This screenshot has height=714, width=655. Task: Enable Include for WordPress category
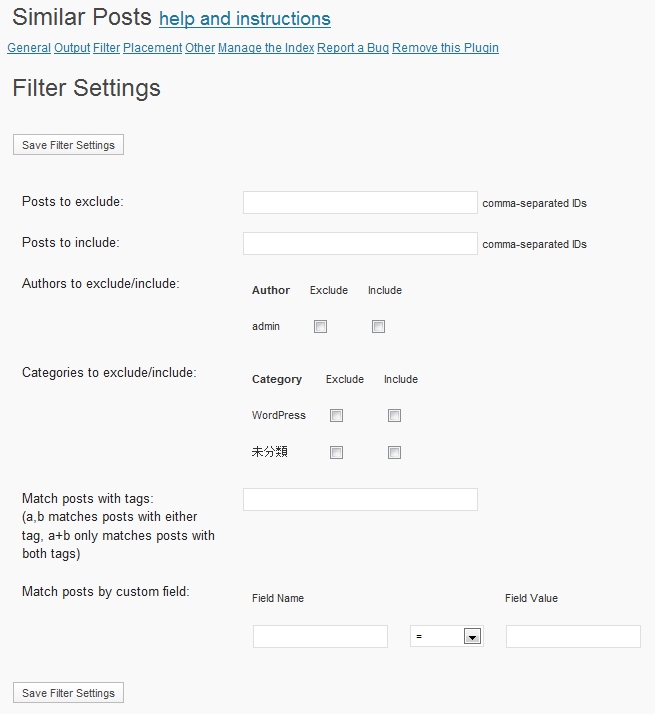pos(395,416)
